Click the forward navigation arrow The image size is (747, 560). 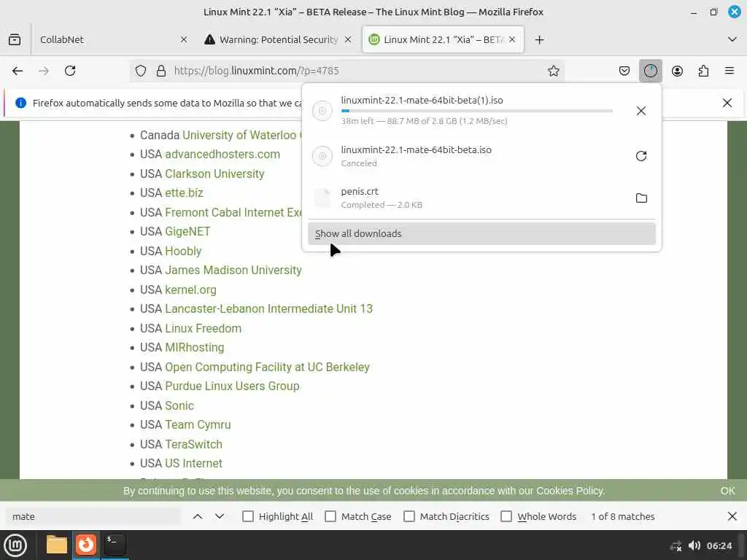(44, 71)
